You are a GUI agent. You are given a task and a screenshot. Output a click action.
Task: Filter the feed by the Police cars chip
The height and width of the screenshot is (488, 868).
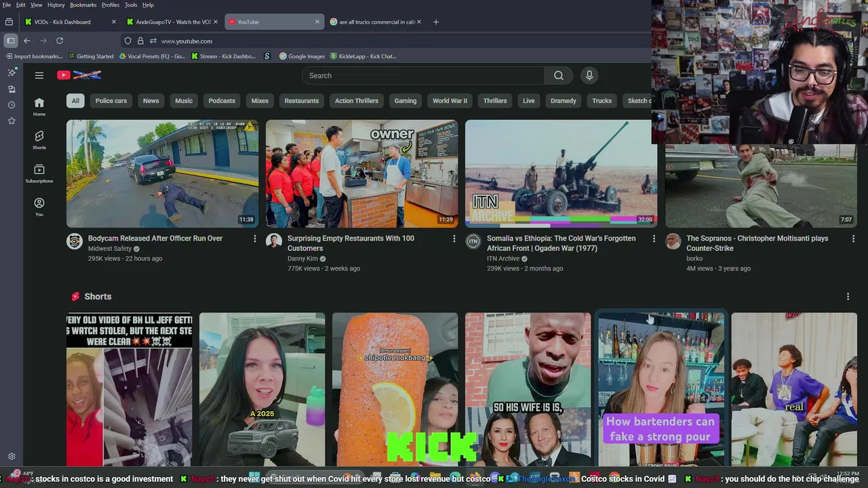pyautogui.click(x=111, y=101)
